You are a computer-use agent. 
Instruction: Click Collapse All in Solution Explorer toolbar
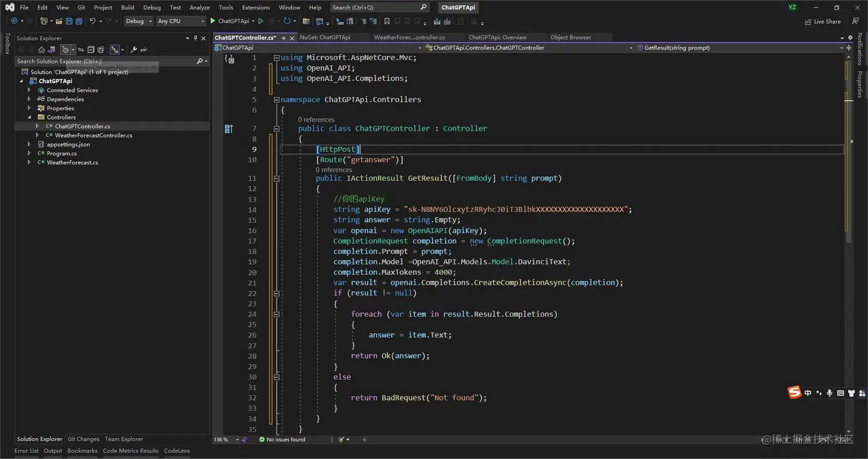[91, 50]
